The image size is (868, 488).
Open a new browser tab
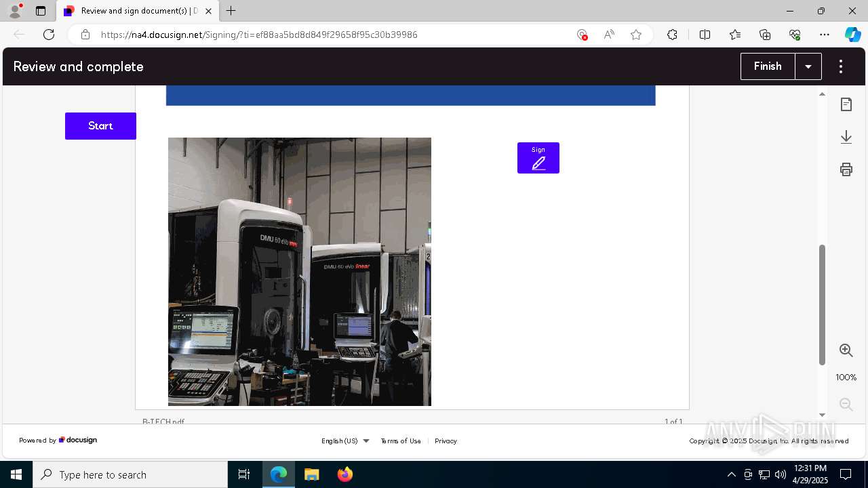click(231, 11)
